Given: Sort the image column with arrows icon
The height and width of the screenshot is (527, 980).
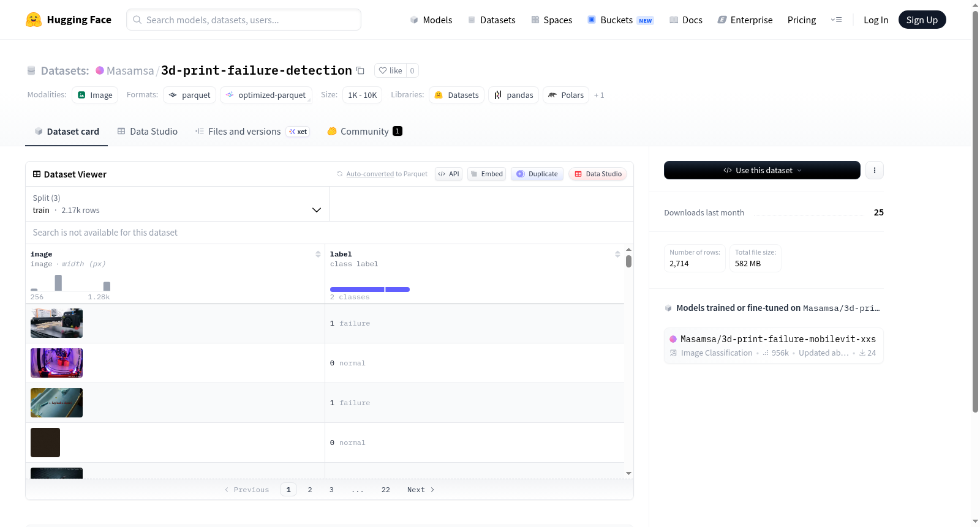Looking at the screenshot, I should [318, 254].
